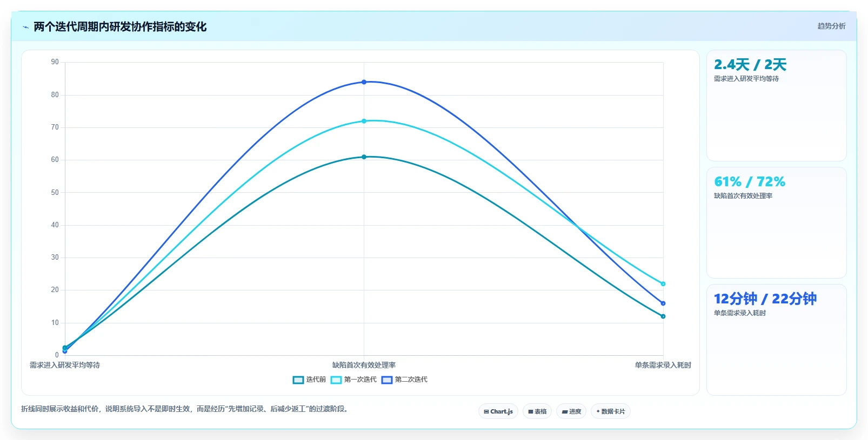Image resolution: width=868 pixels, height=440 pixels.
Task: Click the title 两个迭代周期内研发协作指标的变化
Action: 120,27
